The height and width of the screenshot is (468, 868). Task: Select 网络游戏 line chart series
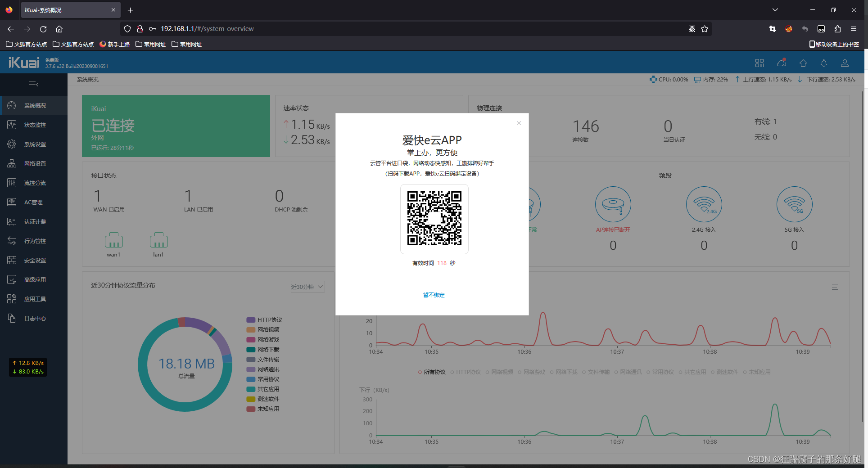532,372
